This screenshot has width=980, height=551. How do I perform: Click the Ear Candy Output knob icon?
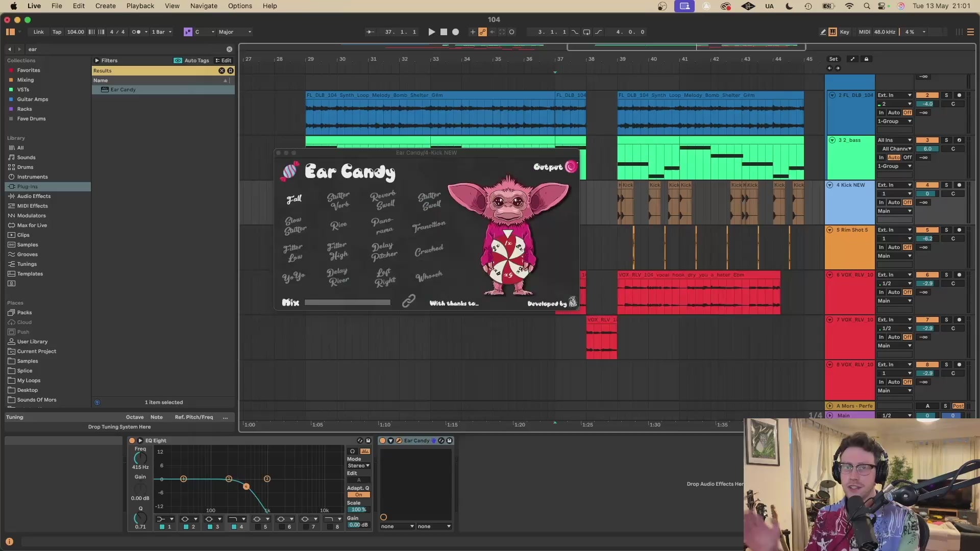point(571,166)
